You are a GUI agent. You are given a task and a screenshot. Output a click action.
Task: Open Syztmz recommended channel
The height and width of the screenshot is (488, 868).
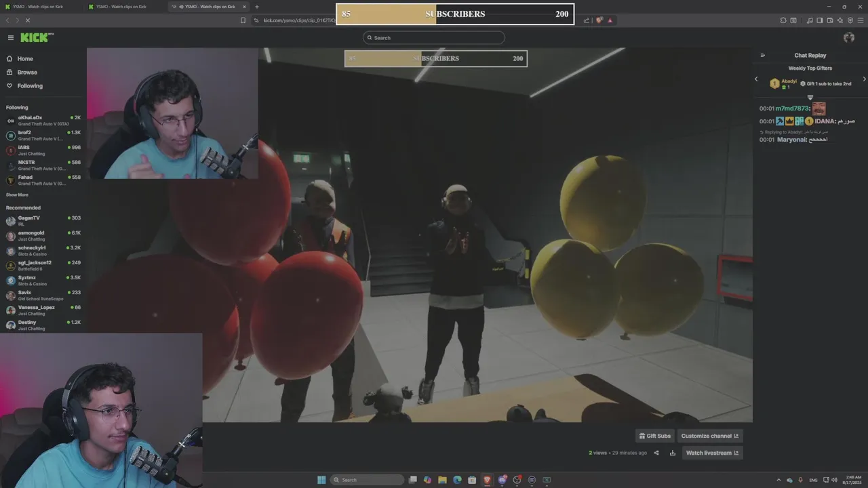coord(43,281)
